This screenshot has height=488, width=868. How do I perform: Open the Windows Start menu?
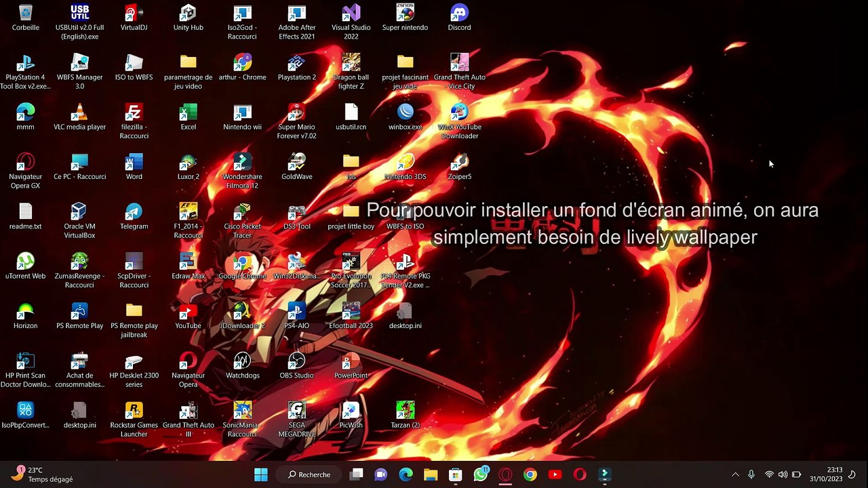coord(261,474)
